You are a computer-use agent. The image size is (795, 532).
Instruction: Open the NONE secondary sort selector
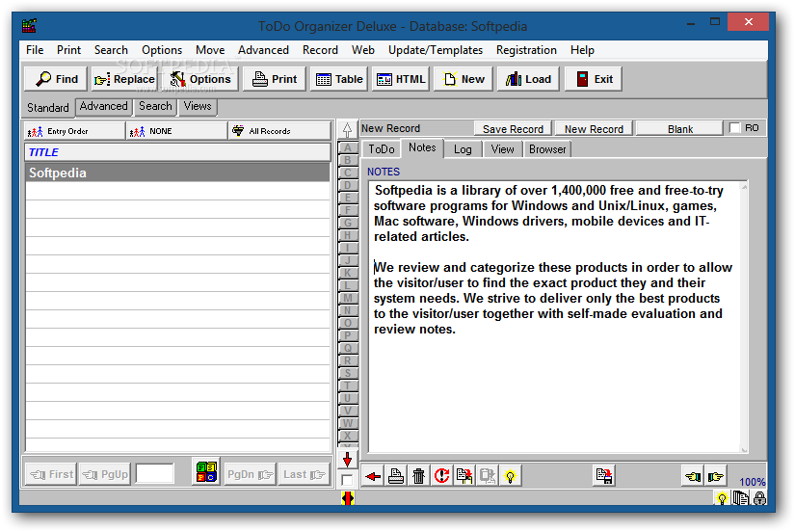pos(176,131)
